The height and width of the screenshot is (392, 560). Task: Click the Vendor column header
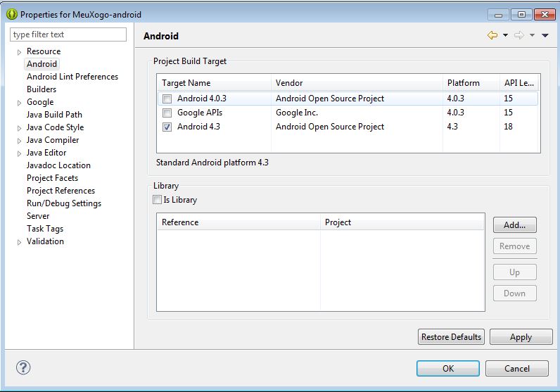(357, 83)
